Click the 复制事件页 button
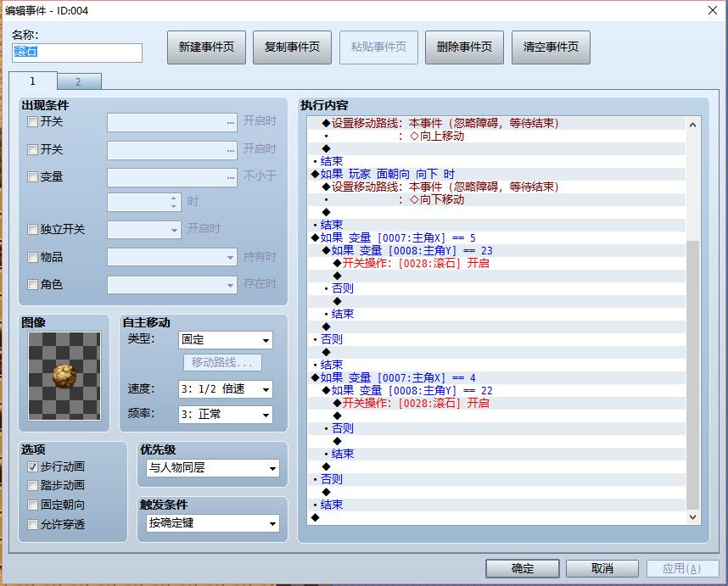Screen dimensions: 728x586 pyautogui.click(x=292, y=47)
